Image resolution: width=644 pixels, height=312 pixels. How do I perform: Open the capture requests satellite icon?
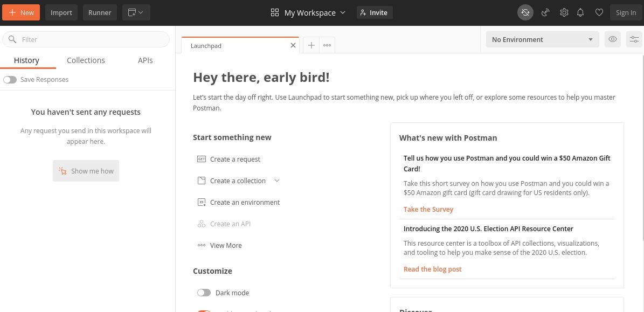545,12
